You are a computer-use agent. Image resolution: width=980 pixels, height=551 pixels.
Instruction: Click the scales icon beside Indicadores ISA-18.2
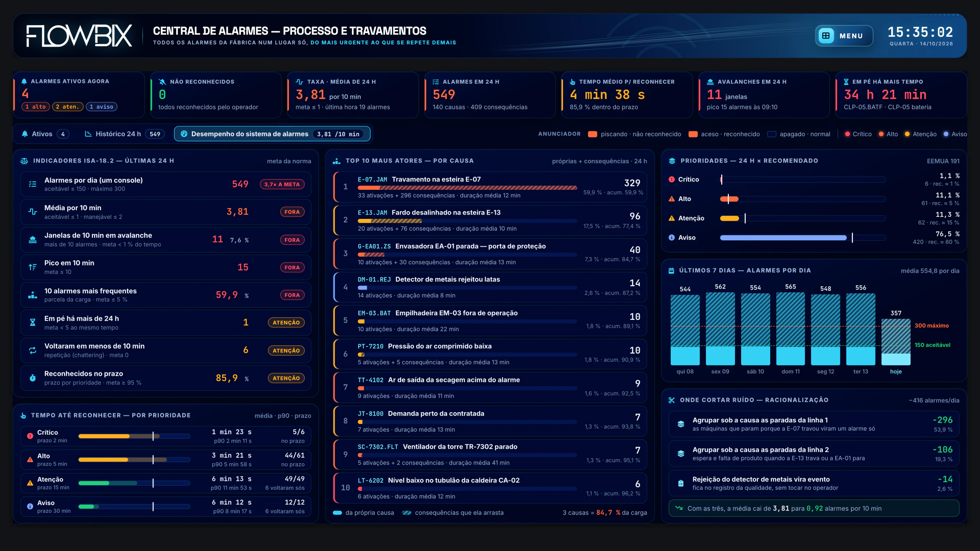[24, 161]
